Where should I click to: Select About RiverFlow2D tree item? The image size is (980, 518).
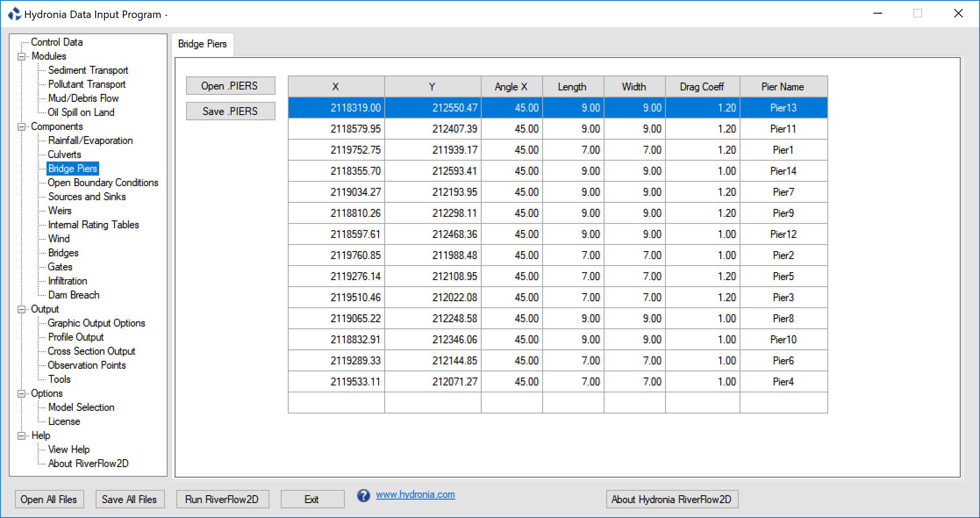(88, 464)
